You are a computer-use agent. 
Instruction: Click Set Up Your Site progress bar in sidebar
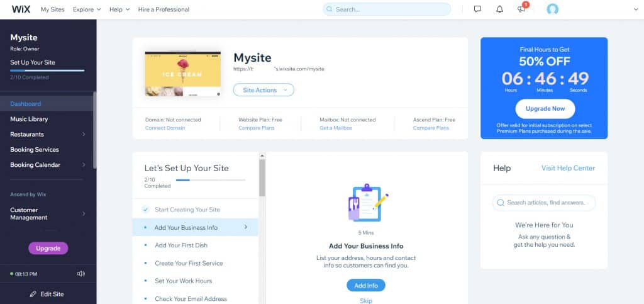(x=47, y=70)
